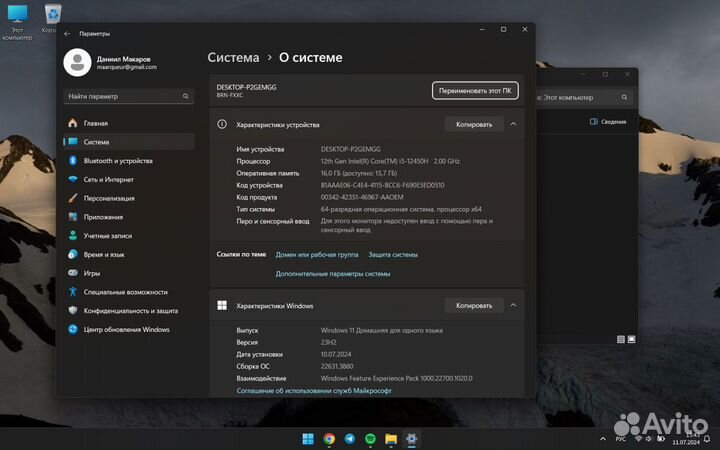720x450 pixels.
Task: Open the Windows Start button
Action: click(x=308, y=439)
